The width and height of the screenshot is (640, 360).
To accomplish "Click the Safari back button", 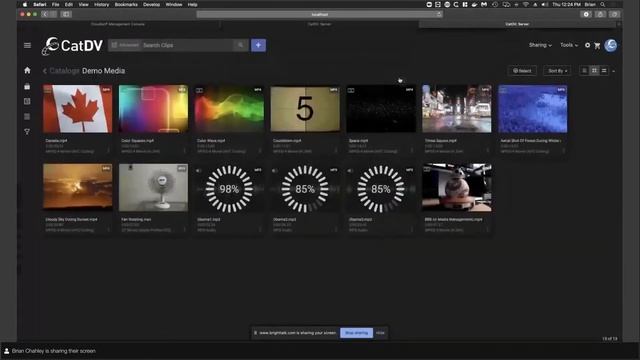I will click(44, 14).
